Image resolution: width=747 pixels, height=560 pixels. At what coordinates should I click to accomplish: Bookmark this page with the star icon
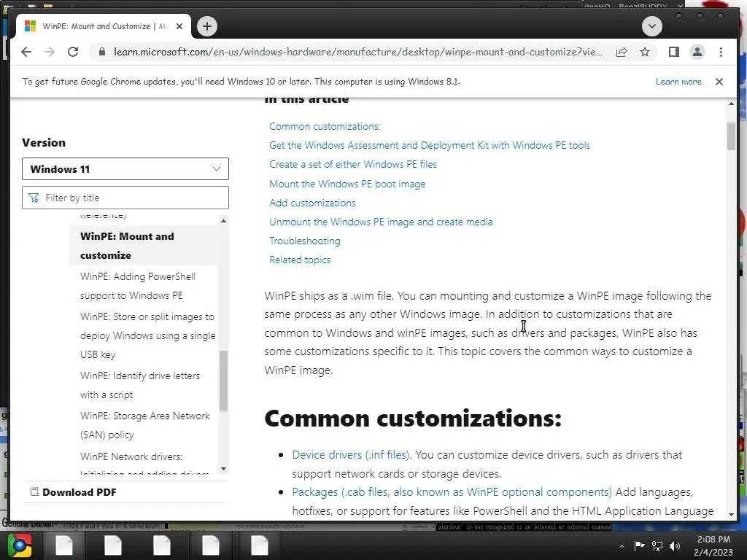point(645,52)
